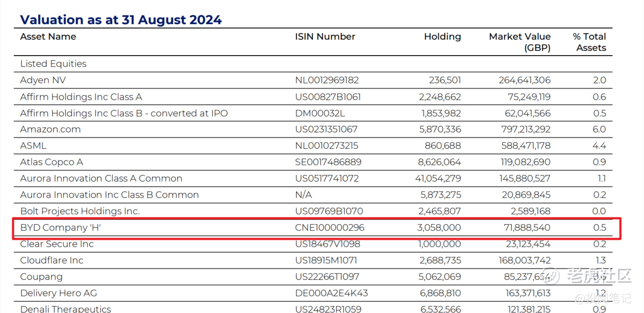Select market value '20,869,845'

point(526,195)
